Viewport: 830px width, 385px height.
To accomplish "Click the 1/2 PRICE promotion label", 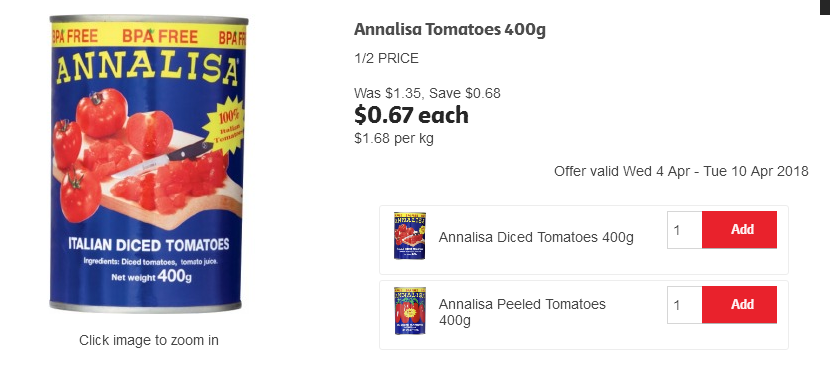I will click(x=386, y=58).
